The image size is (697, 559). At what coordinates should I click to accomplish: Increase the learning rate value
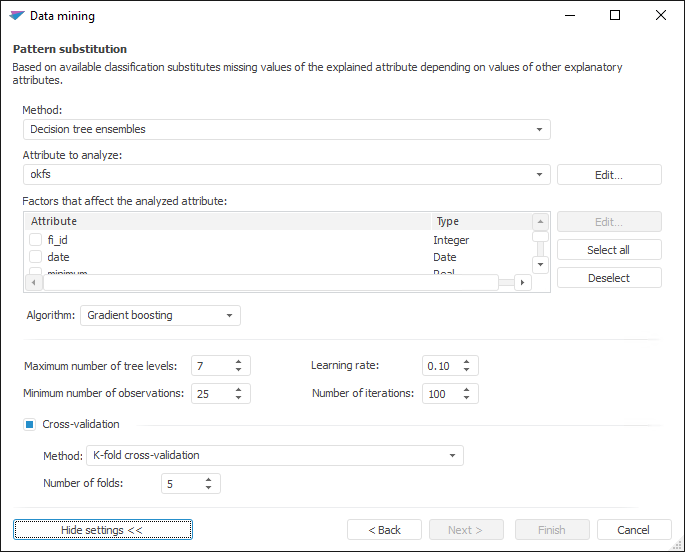tap(467, 361)
